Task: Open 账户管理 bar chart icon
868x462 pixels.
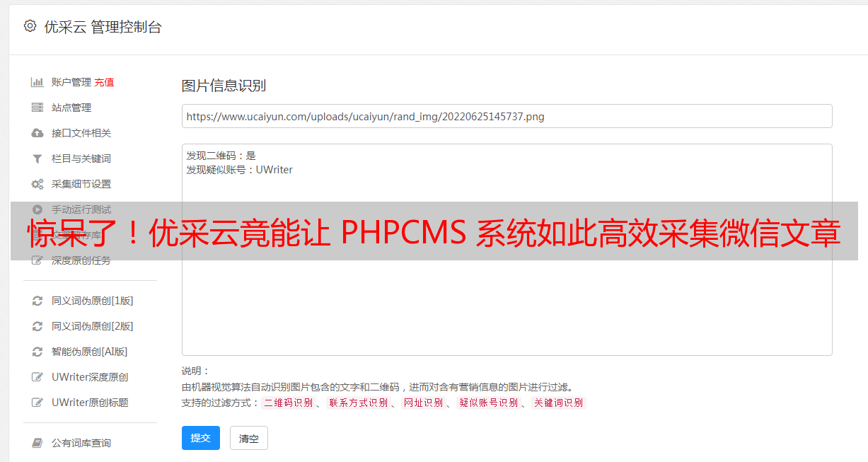Action: [37, 82]
